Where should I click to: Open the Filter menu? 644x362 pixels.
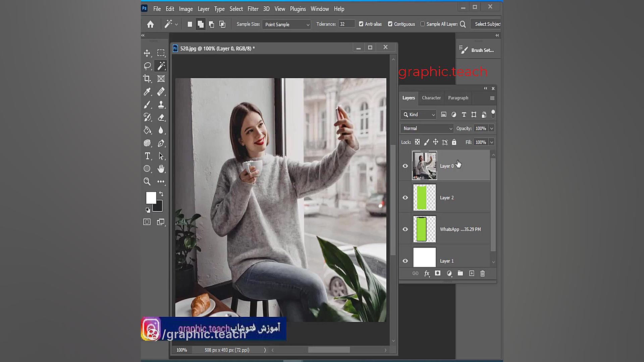pyautogui.click(x=253, y=9)
